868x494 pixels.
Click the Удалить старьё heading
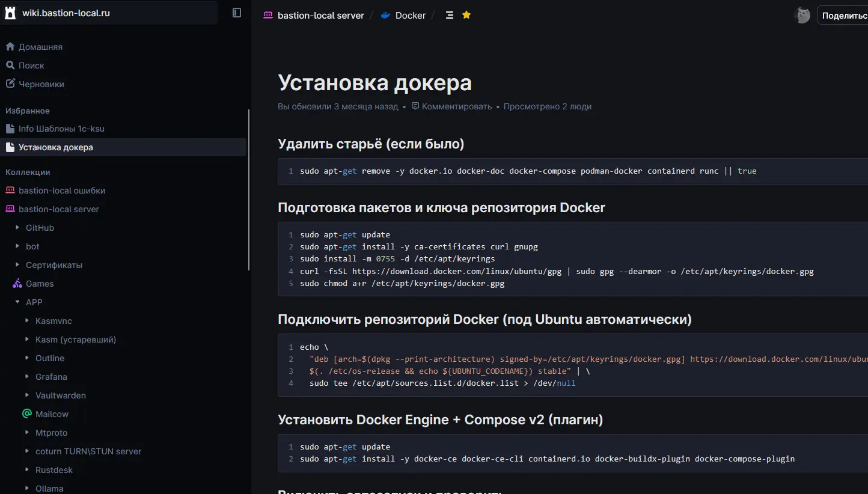pos(371,144)
